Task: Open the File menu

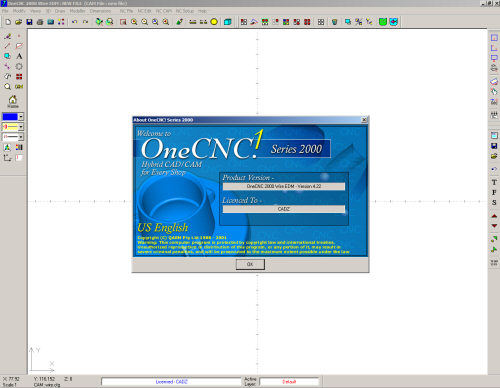Action: click(5, 11)
